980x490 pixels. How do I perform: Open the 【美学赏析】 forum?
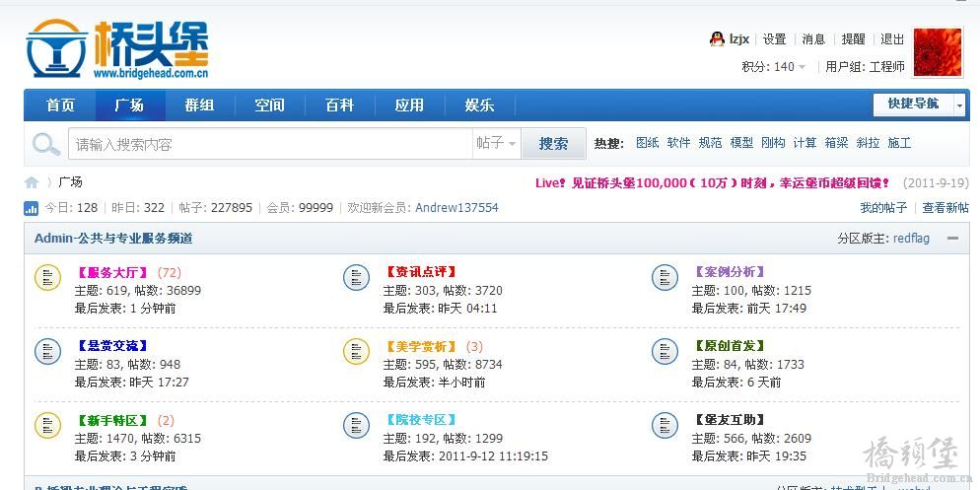pos(421,346)
